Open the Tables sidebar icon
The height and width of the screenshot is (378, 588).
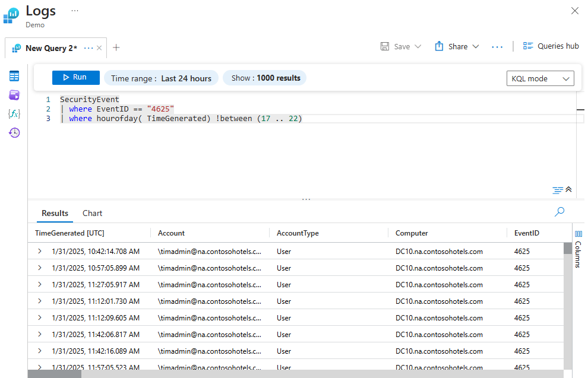(14, 77)
